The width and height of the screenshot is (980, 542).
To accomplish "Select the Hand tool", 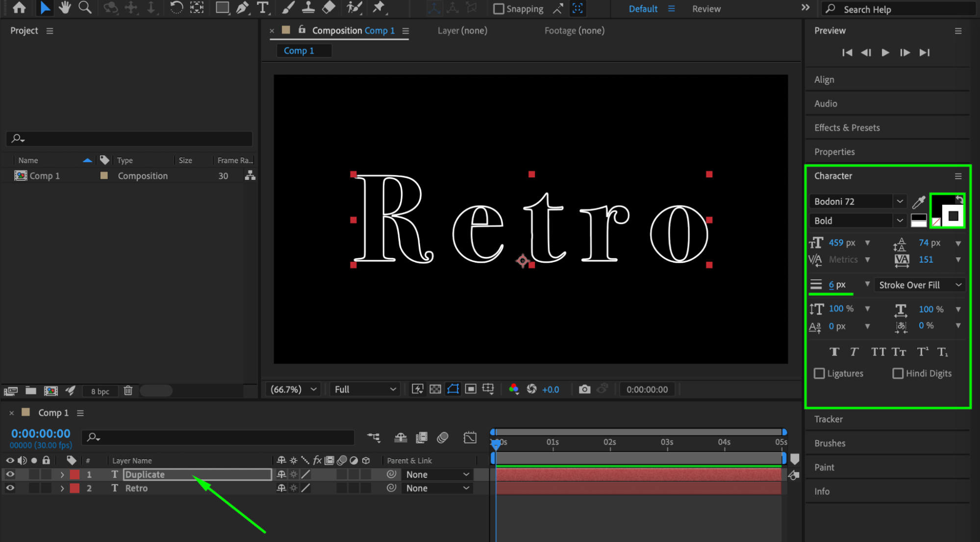I will (65, 8).
